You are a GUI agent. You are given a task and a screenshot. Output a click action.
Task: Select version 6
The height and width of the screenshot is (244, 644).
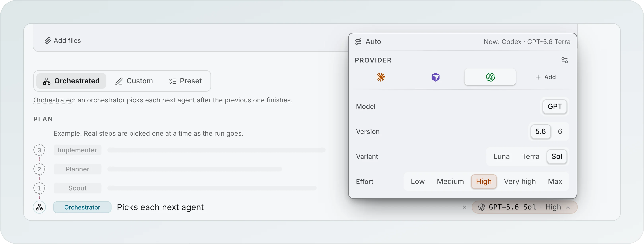coord(560,132)
